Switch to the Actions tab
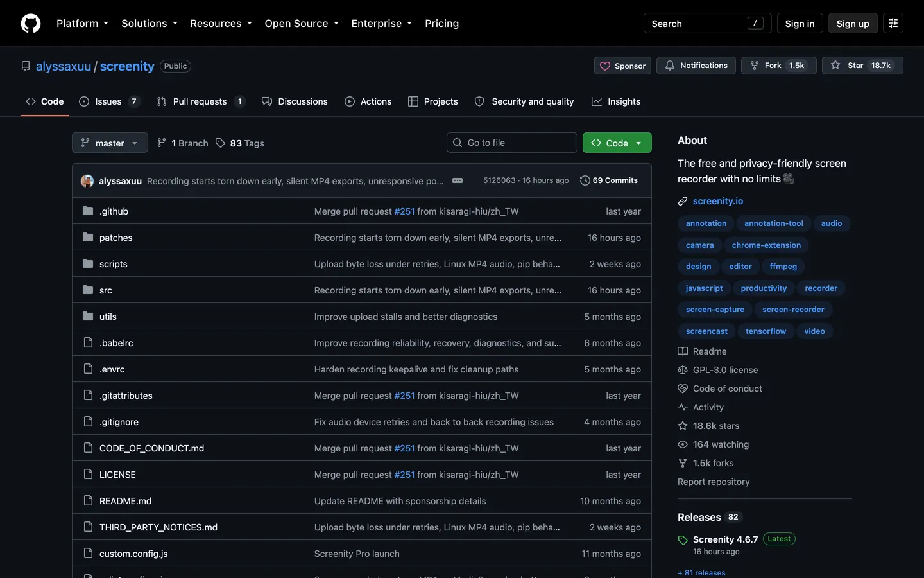Image resolution: width=924 pixels, height=578 pixels. pyautogui.click(x=368, y=101)
